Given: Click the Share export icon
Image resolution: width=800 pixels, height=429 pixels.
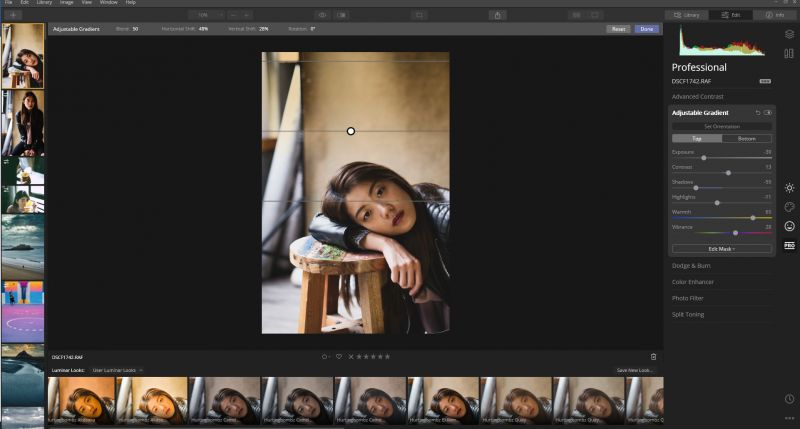Looking at the screenshot, I should [x=497, y=15].
